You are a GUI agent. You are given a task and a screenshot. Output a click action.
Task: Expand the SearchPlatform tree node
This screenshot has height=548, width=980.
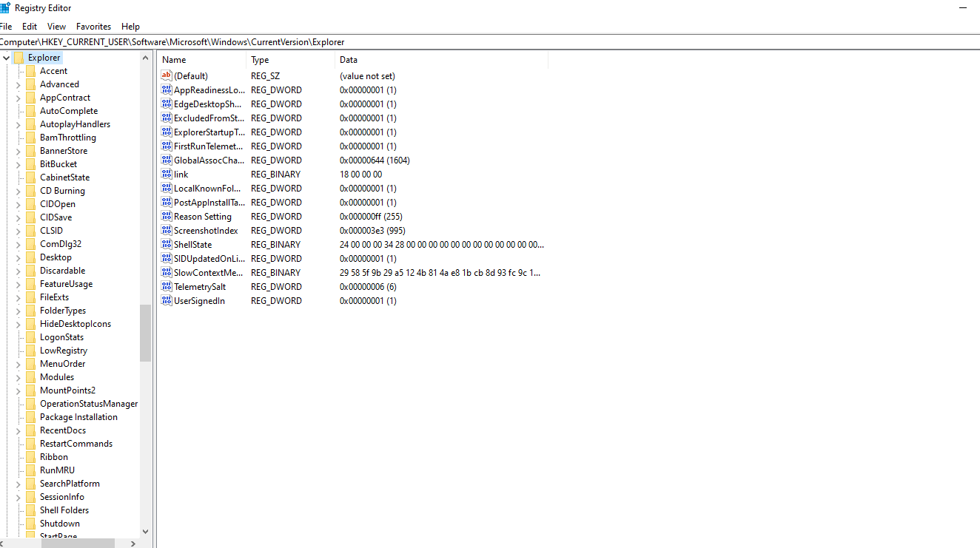coord(19,484)
